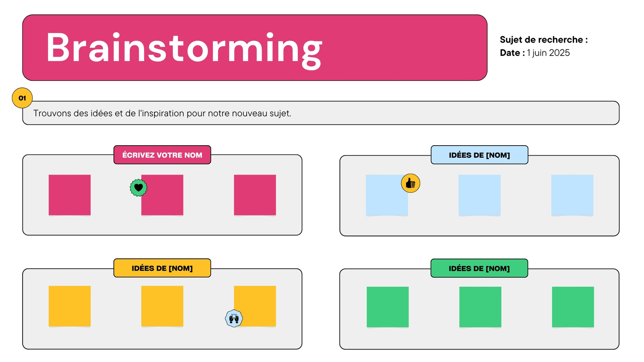
Task: Click the green IDÉES DE [NOM] label
Action: 479,268
